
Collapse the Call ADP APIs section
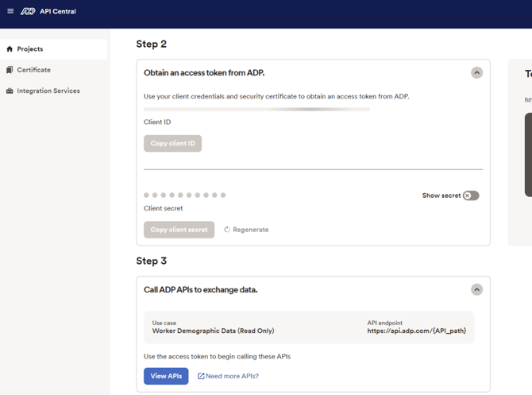(x=476, y=290)
